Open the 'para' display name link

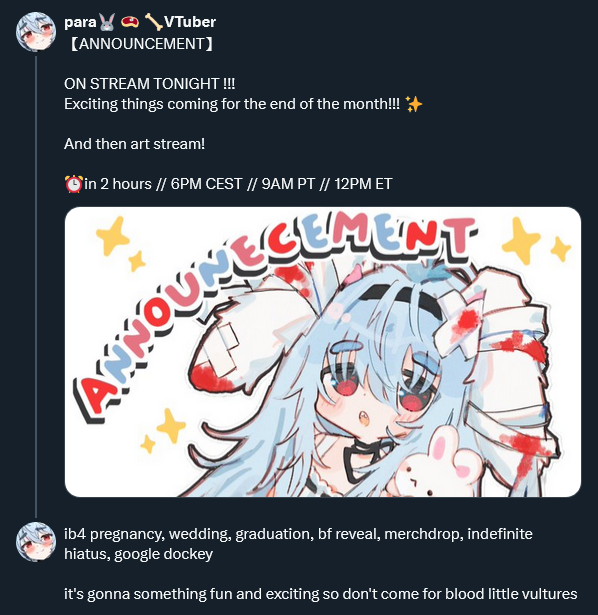[80, 22]
